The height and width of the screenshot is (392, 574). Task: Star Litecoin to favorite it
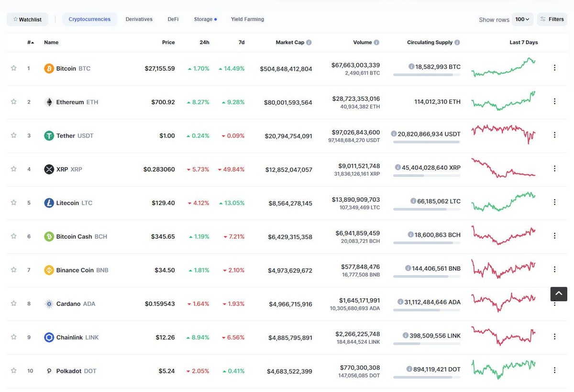tap(13, 203)
